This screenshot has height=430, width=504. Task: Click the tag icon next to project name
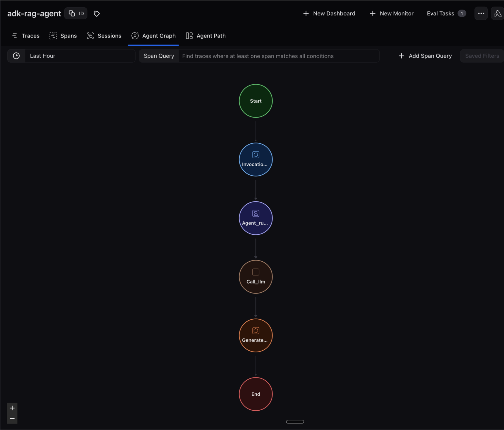pyautogui.click(x=97, y=14)
